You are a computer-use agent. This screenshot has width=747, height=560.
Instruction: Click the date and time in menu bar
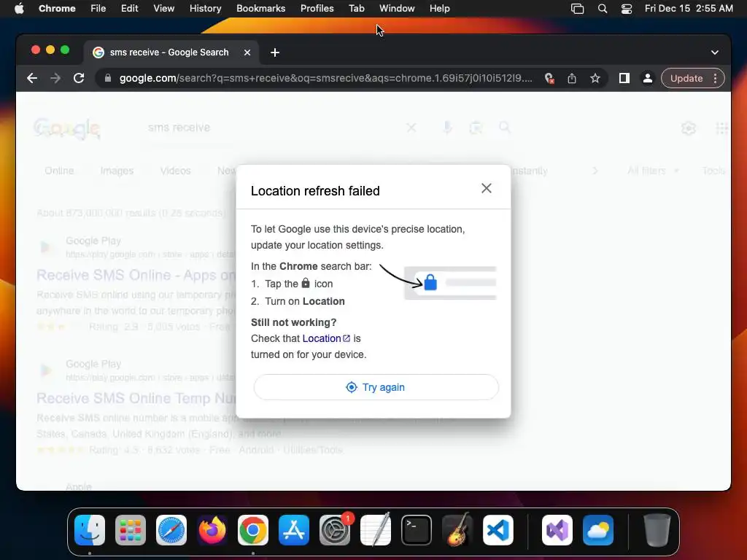click(689, 8)
